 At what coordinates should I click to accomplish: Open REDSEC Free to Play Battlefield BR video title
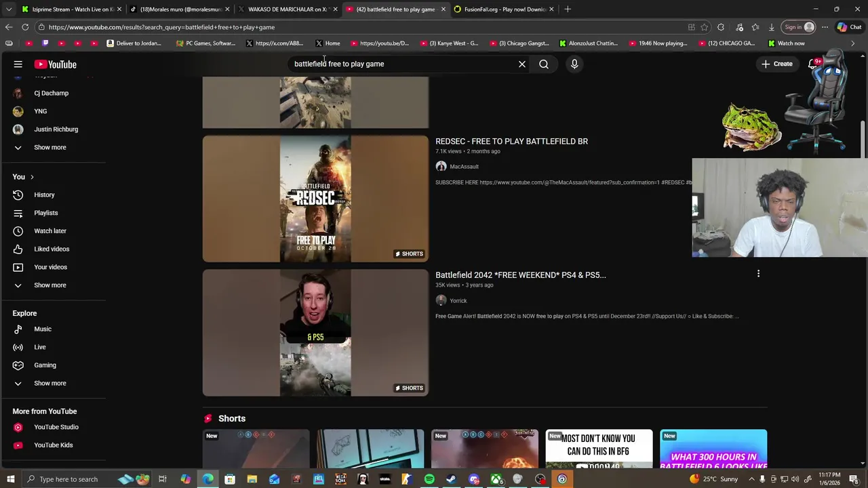click(x=511, y=141)
